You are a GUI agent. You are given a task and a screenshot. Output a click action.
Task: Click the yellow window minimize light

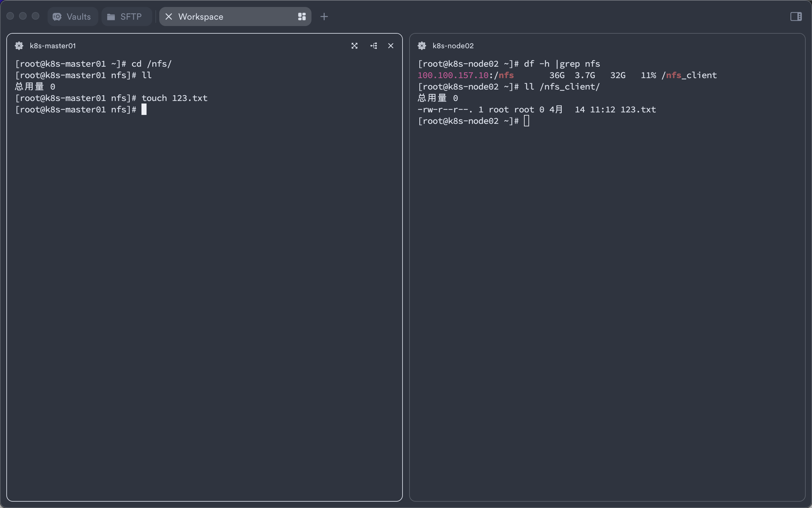23,16
